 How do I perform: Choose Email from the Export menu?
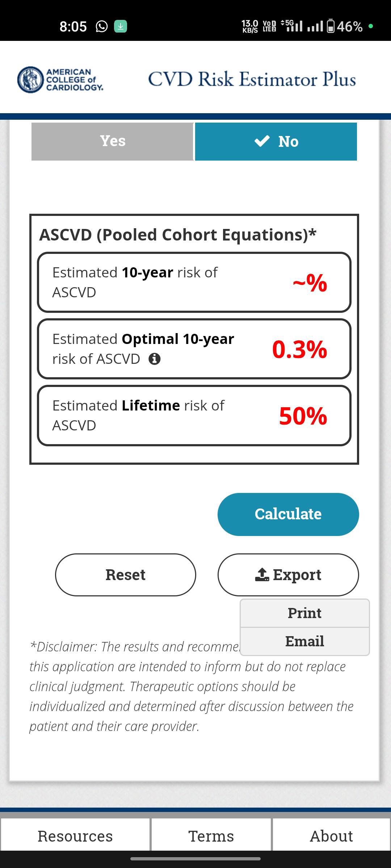coord(304,641)
